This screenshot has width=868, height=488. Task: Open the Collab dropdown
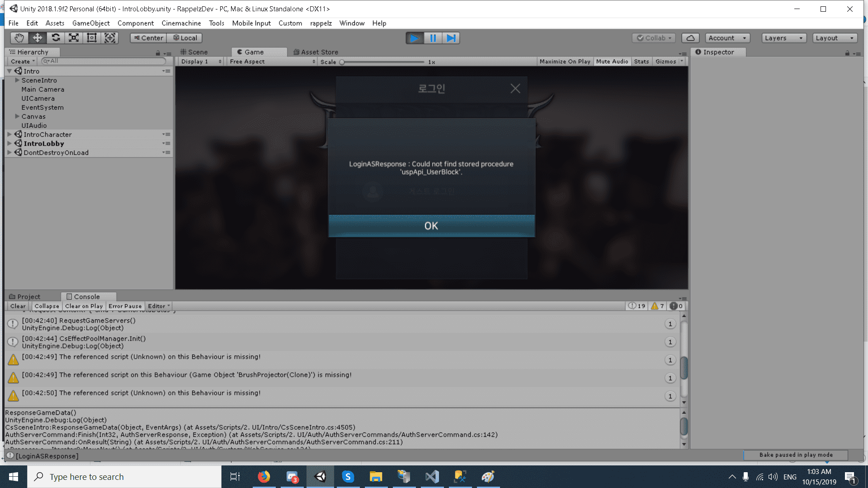coord(654,38)
